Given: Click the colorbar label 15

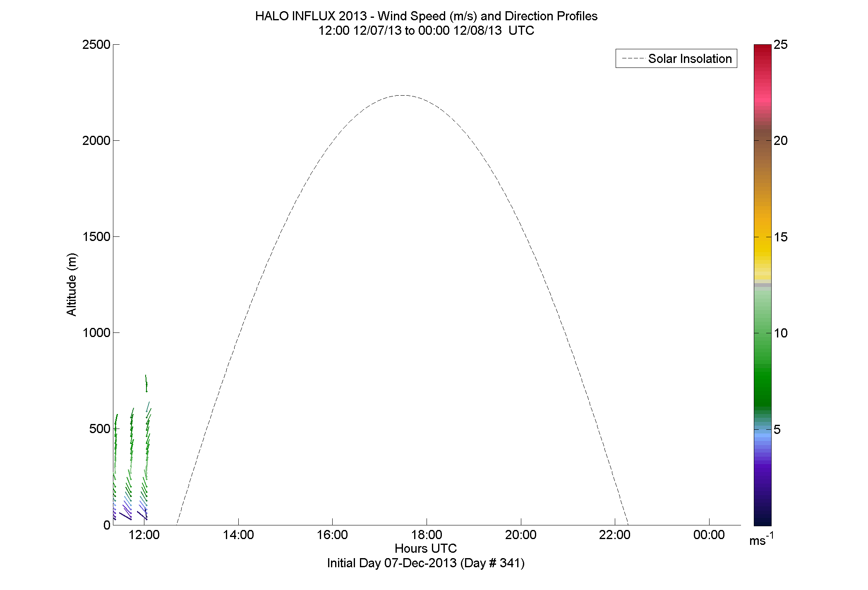Looking at the screenshot, I should tap(780, 237).
